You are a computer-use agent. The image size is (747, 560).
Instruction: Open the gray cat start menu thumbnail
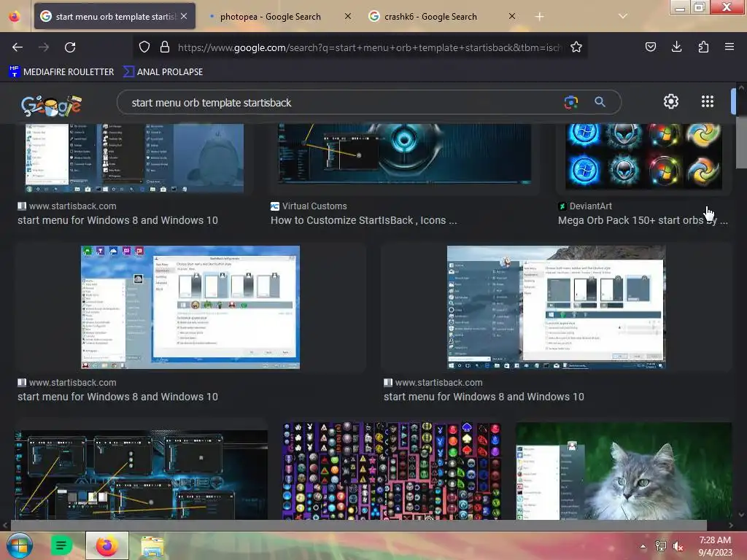tap(624, 470)
